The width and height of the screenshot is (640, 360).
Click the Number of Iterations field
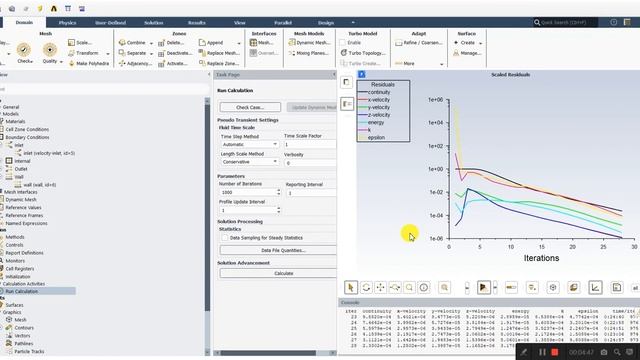click(x=247, y=192)
